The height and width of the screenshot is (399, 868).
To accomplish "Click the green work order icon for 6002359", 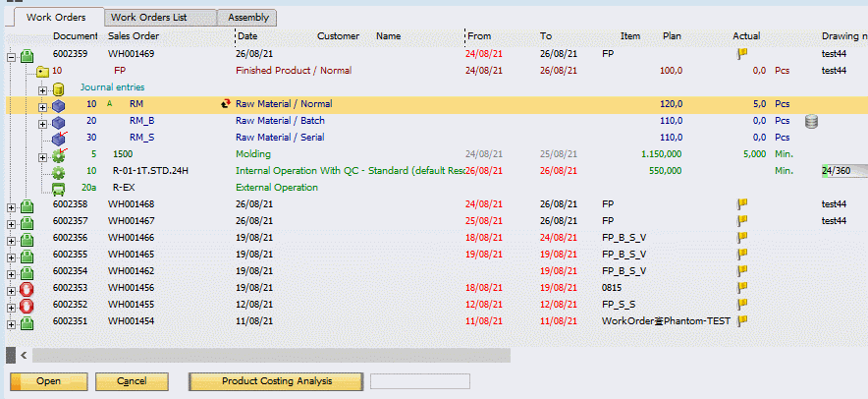I will [27, 56].
